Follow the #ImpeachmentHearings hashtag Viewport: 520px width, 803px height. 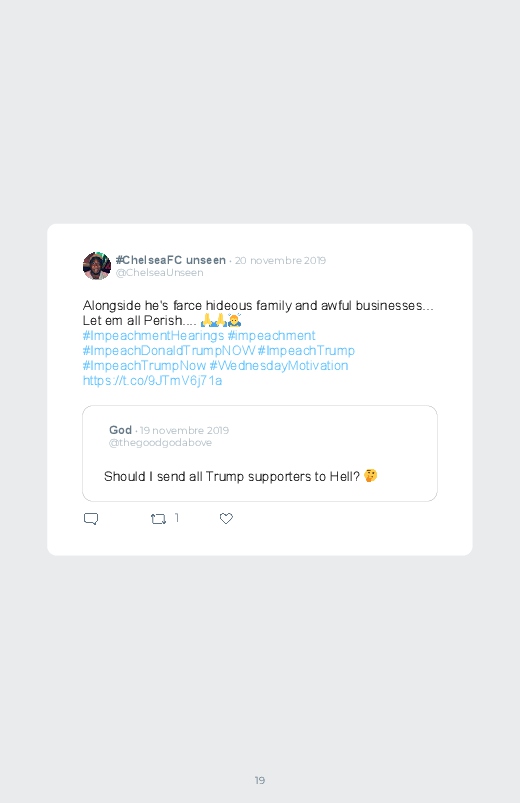(x=153, y=335)
